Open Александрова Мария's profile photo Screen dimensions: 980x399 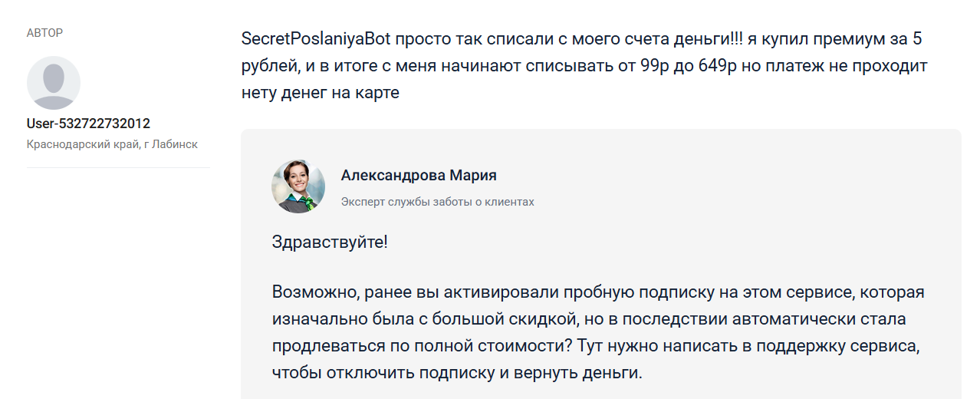point(298,186)
